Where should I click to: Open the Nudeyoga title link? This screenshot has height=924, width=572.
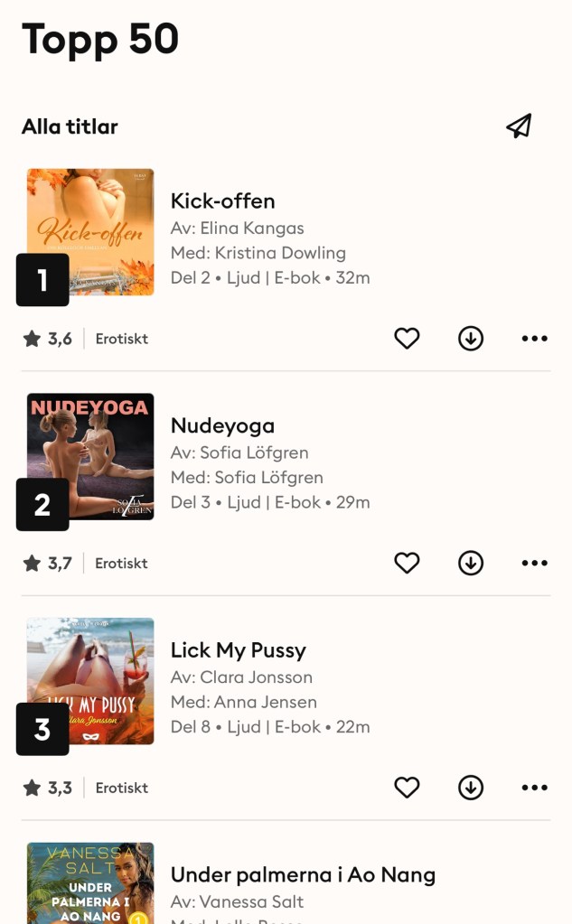[x=222, y=425]
